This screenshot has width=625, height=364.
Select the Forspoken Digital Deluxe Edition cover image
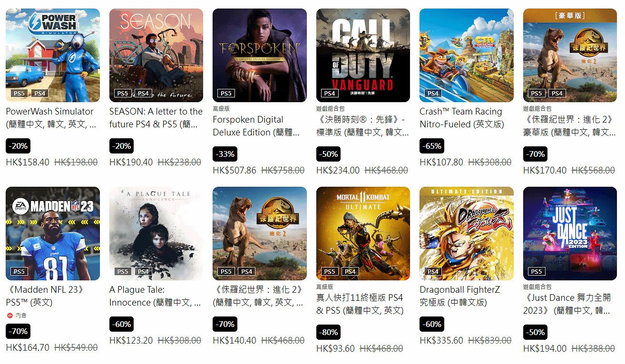(260, 55)
